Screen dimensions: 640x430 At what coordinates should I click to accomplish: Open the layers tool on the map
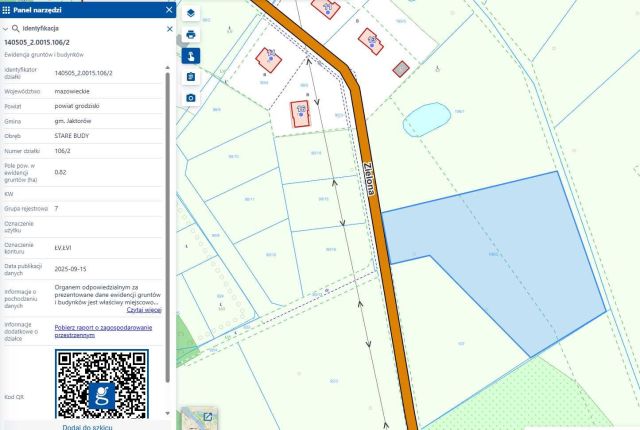click(191, 13)
